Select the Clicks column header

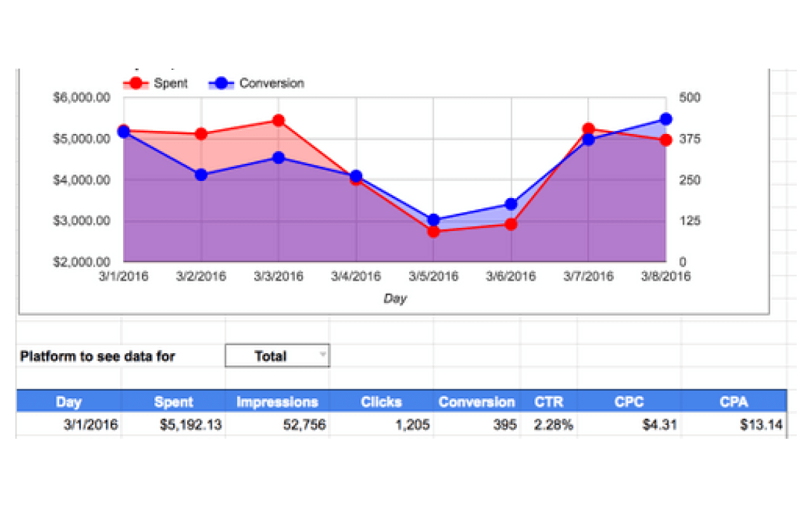[381, 402]
